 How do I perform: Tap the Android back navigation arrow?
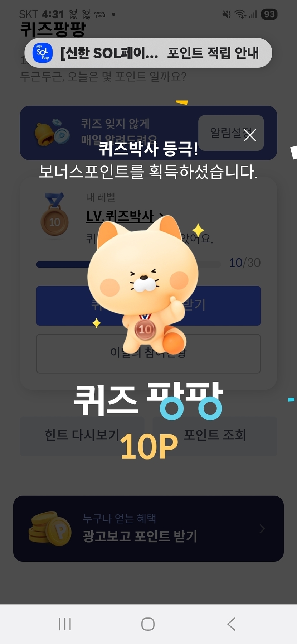coord(232,624)
